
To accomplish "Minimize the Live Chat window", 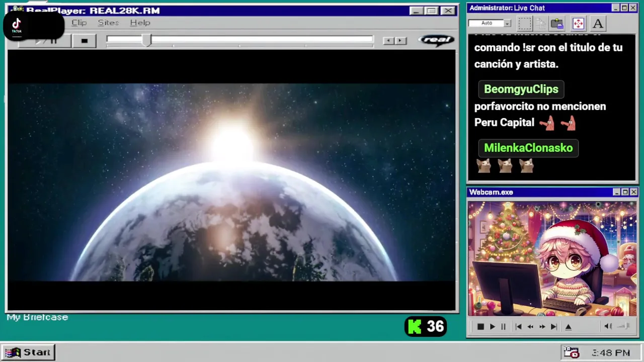I will coord(615,8).
